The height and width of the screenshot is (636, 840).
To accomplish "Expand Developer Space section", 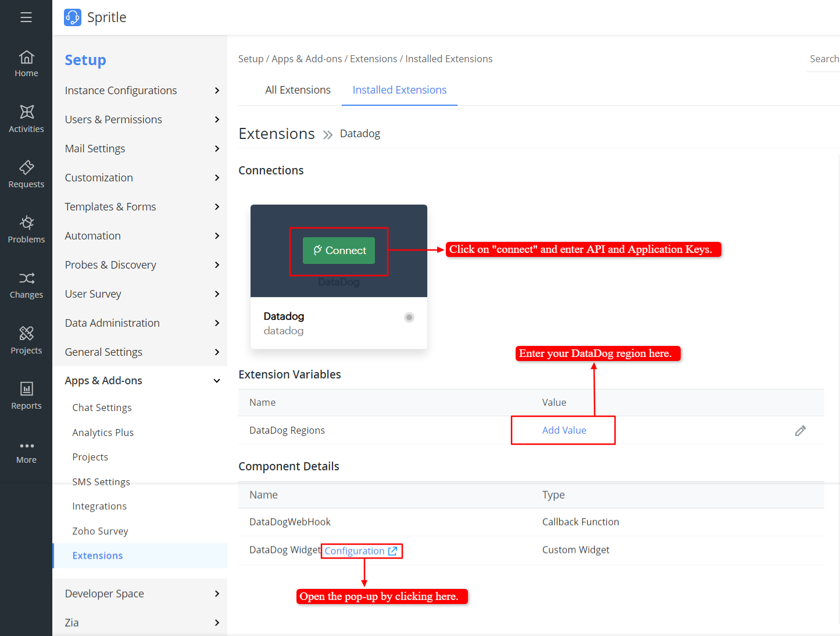I will click(x=142, y=594).
